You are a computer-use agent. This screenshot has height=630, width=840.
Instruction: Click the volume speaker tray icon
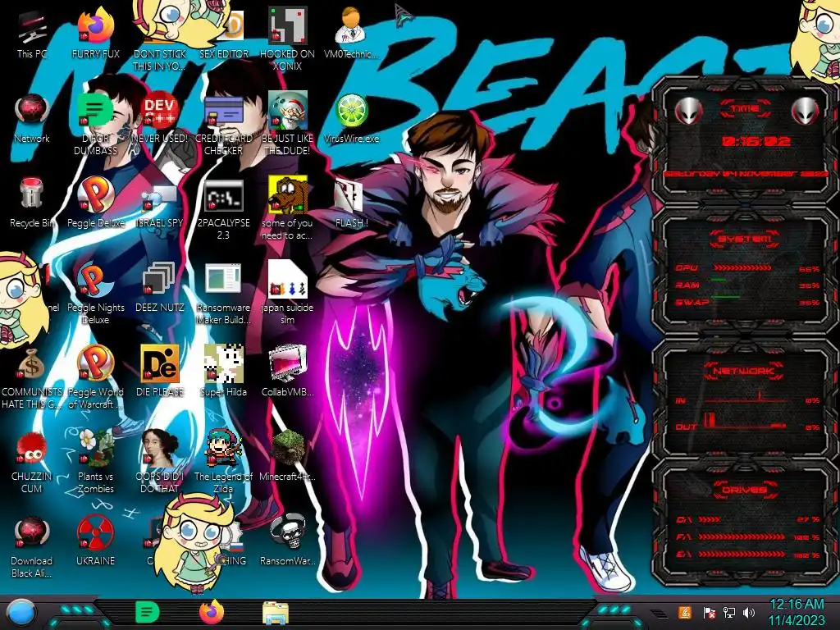pos(749,612)
